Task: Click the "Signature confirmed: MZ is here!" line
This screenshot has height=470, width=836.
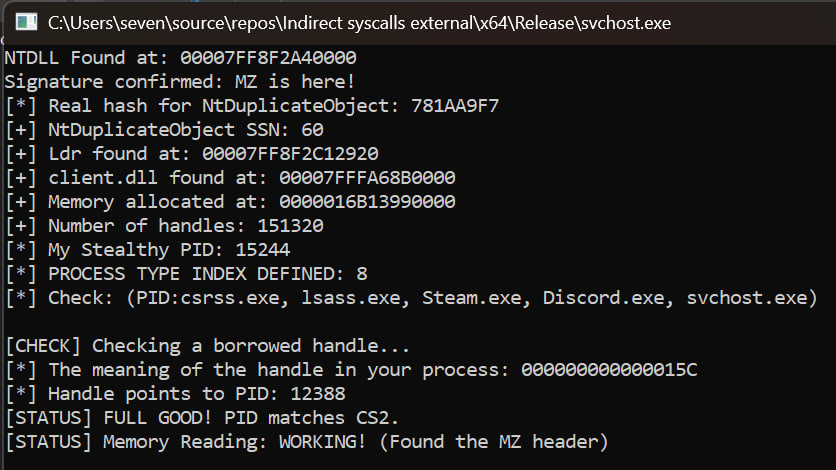Action: (180, 82)
